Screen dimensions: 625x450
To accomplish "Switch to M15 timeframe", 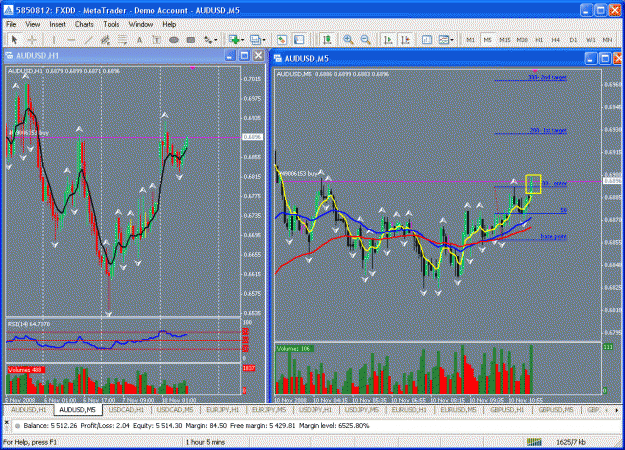I will (x=505, y=40).
